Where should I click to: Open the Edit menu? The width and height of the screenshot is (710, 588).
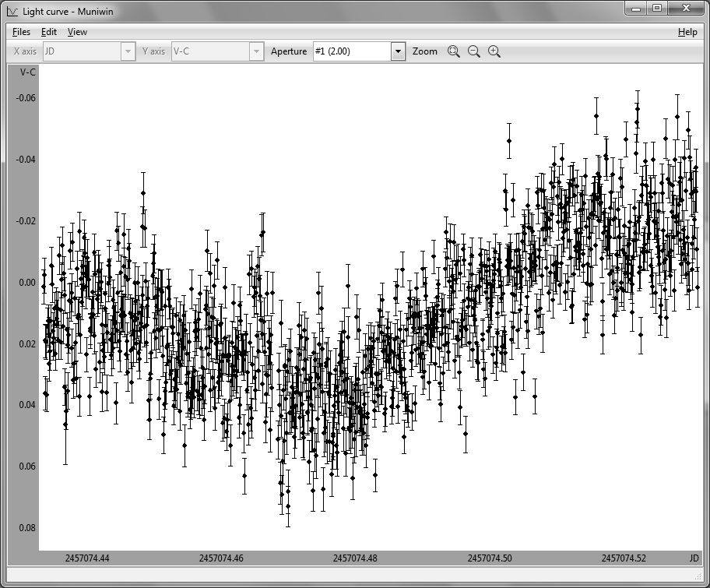click(49, 32)
